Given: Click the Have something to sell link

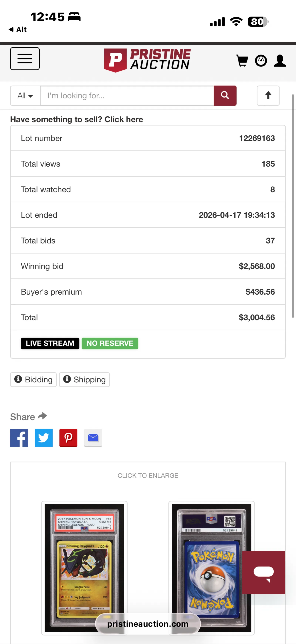Looking at the screenshot, I should point(77,119).
